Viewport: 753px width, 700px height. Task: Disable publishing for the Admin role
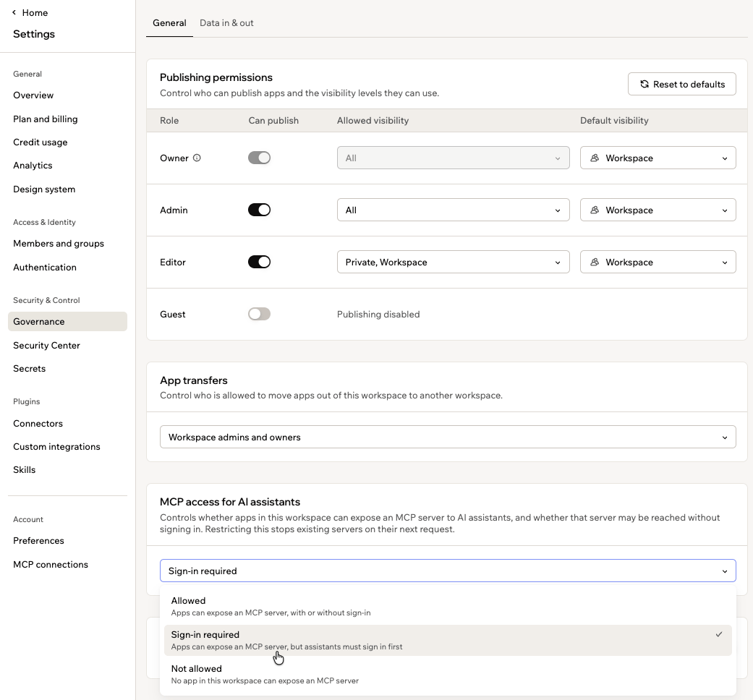pyautogui.click(x=260, y=210)
